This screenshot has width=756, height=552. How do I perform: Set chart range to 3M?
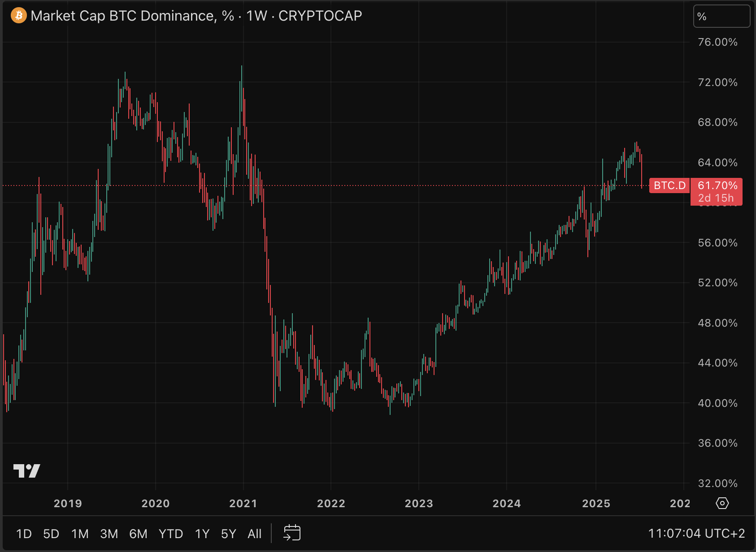[x=109, y=534]
